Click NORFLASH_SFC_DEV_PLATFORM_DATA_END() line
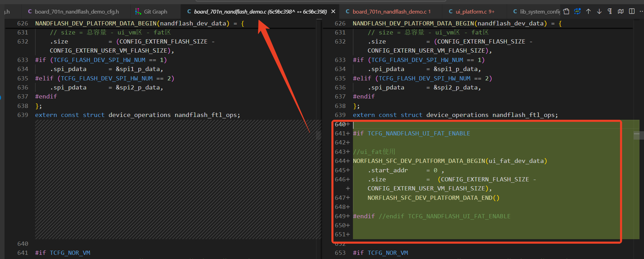This screenshot has height=259, width=644. click(x=433, y=198)
